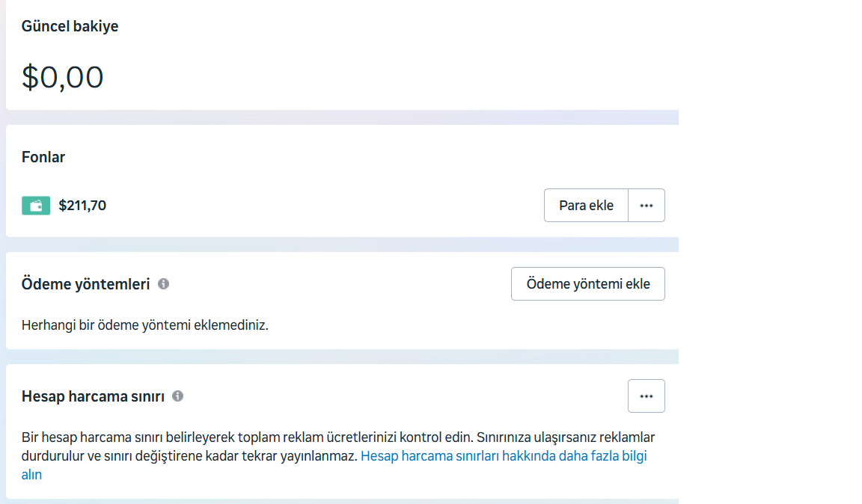Open the three-dot menu next to Para ekle

[x=646, y=206]
